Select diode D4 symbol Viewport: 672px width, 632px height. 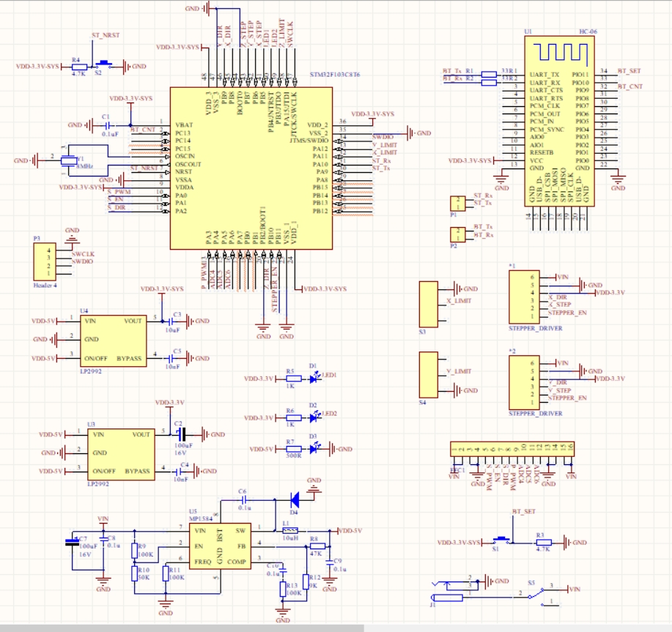pyautogui.click(x=295, y=499)
